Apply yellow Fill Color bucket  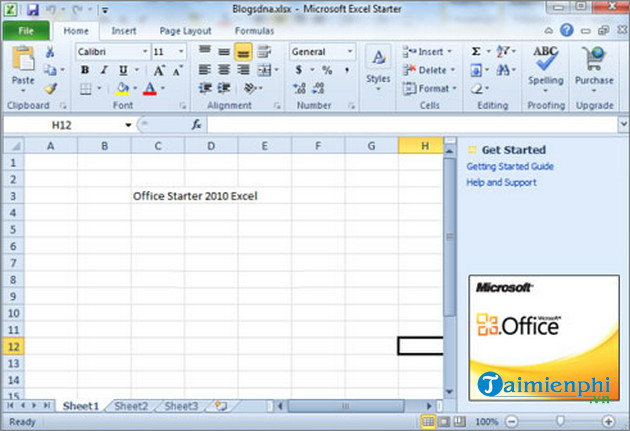(x=123, y=88)
